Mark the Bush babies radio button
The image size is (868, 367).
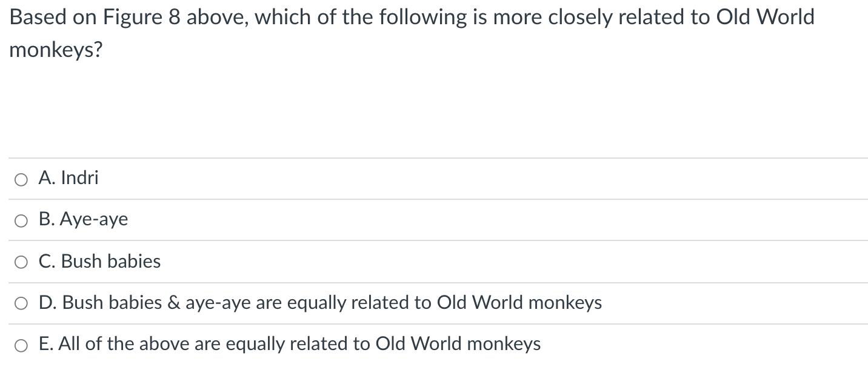point(22,262)
